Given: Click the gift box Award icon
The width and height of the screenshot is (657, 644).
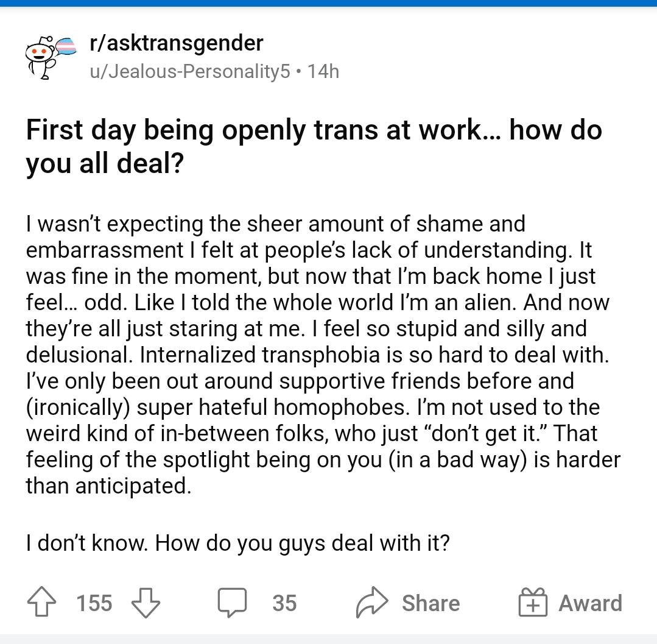Looking at the screenshot, I should click(533, 602).
